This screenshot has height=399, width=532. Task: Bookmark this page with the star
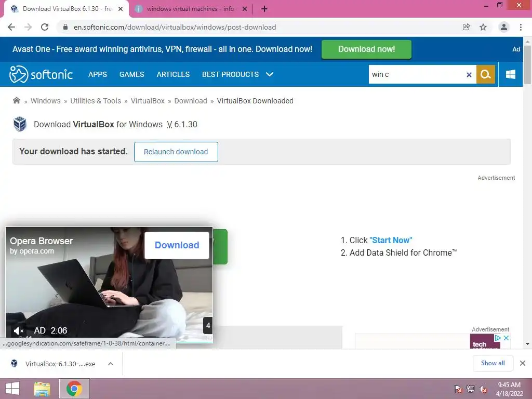tap(483, 27)
